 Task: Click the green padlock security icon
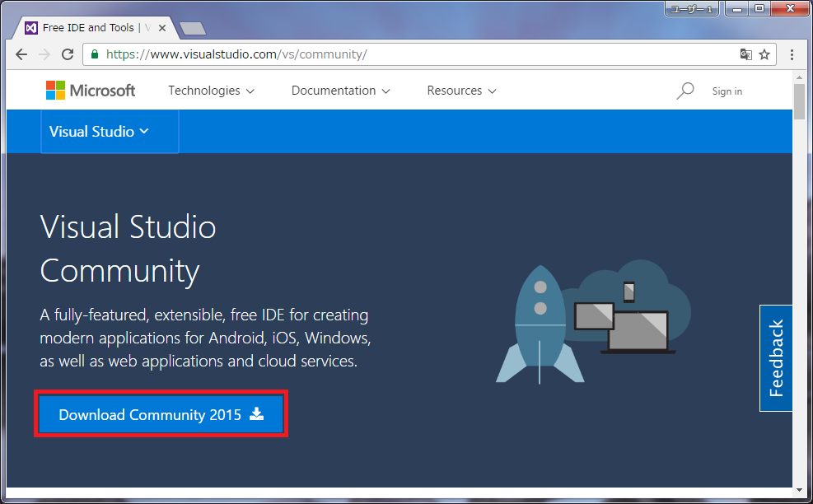tap(95, 54)
